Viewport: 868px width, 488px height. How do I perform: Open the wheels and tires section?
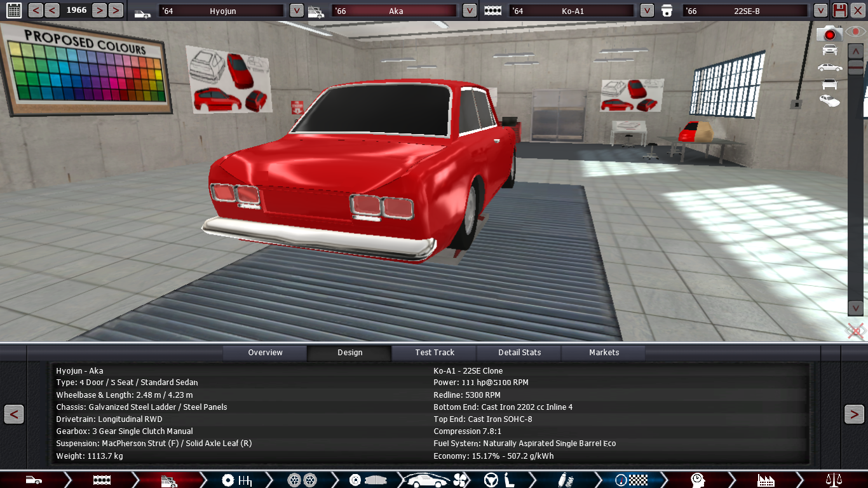(302, 480)
